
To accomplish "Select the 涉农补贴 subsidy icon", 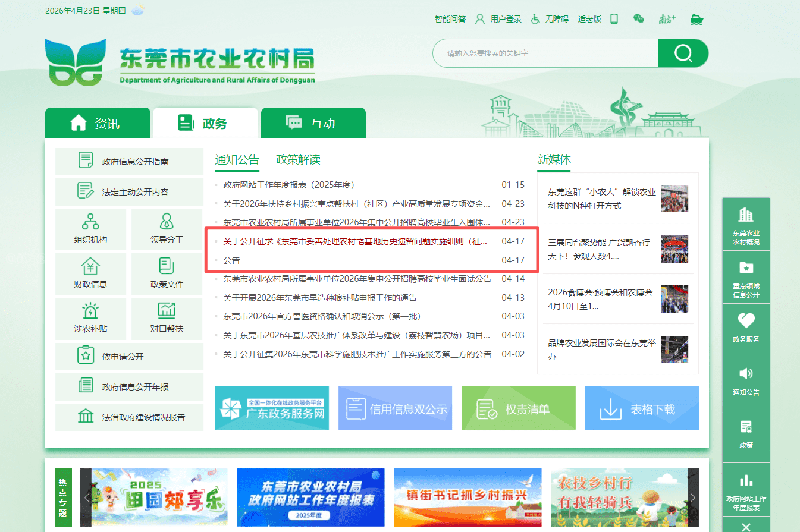I will pos(90,311).
